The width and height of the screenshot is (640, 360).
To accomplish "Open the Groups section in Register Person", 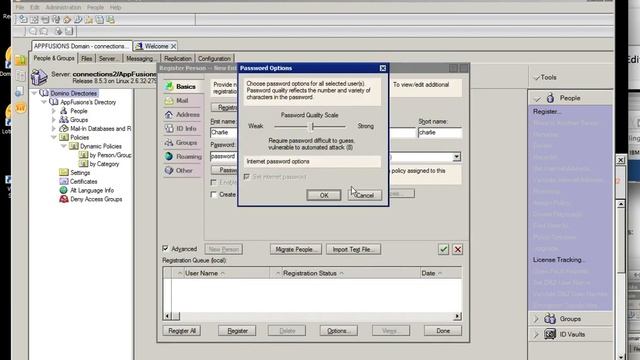I will pos(181,142).
